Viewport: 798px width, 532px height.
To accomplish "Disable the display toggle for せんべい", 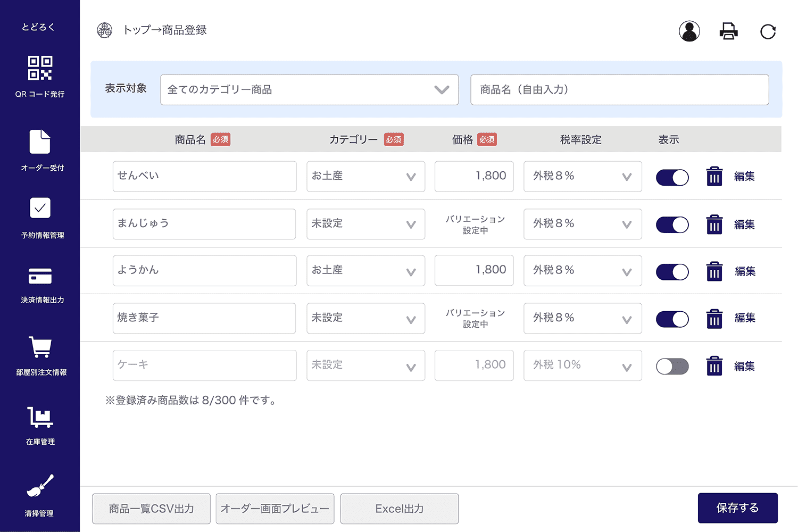I will tap(672, 177).
